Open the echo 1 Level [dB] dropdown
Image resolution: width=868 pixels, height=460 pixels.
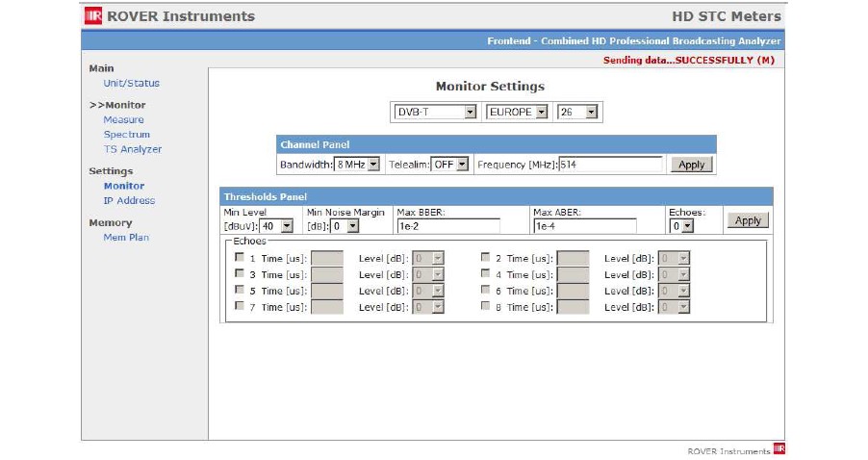click(x=428, y=258)
